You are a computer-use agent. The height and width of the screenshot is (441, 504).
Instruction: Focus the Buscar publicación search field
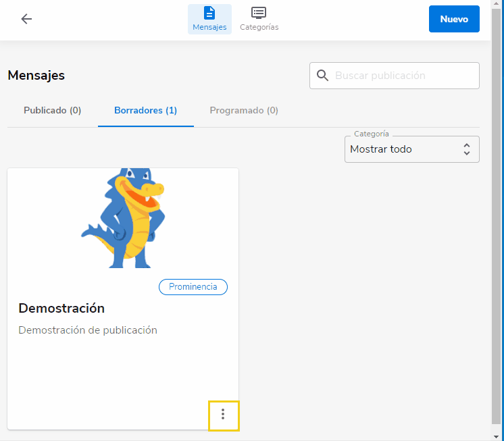[395, 76]
